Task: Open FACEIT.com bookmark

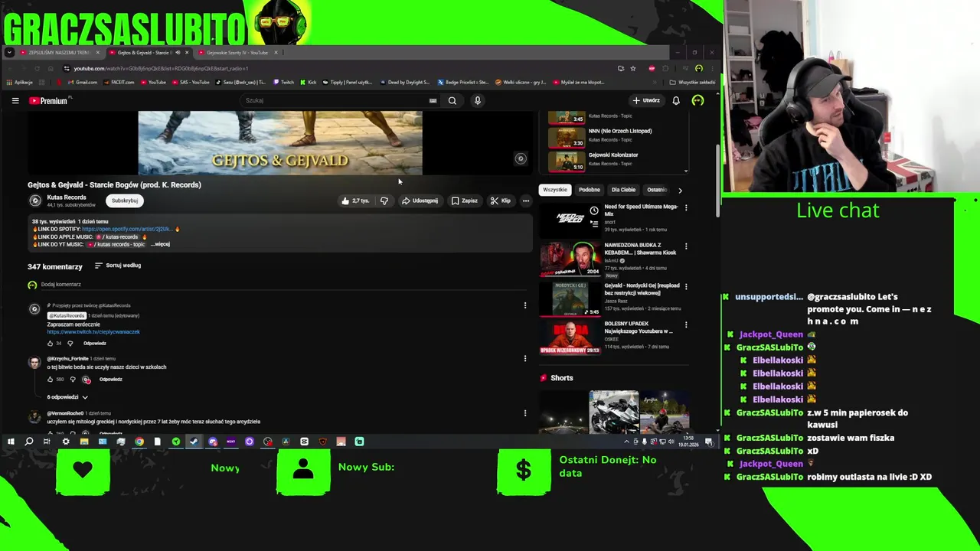Action: pyautogui.click(x=118, y=82)
